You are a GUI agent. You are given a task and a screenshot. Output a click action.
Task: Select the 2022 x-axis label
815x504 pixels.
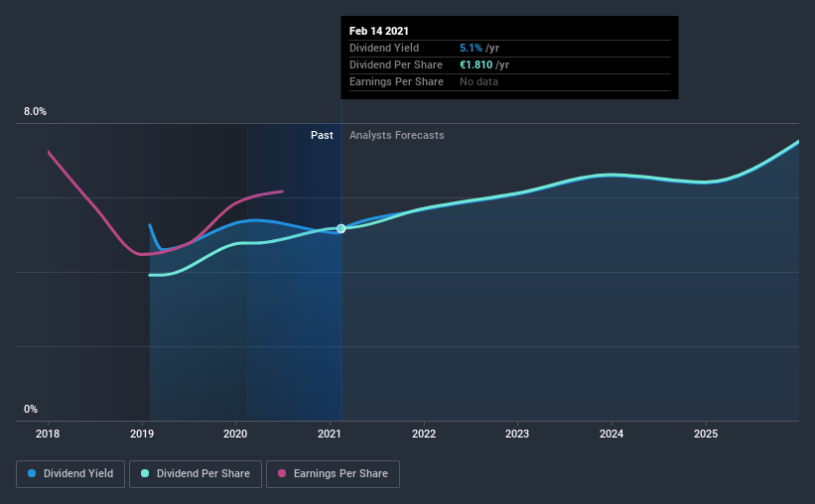[x=424, y=434]
